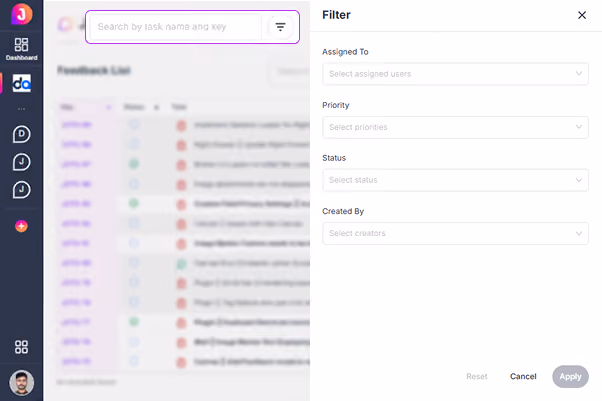602x401 pixels.
Task: Open the filter icon beside search
Action: [x=280, y=27]
